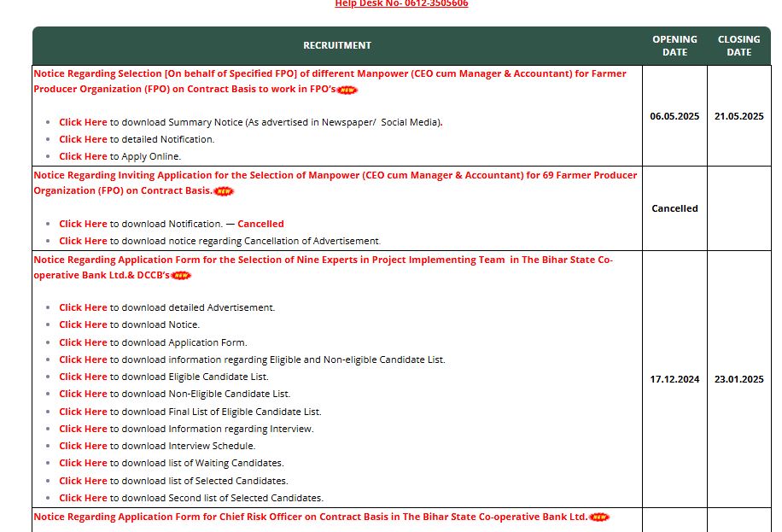Select closing date 21.05.2025
The image size is (782, 532).
click(x=739, y=116)
